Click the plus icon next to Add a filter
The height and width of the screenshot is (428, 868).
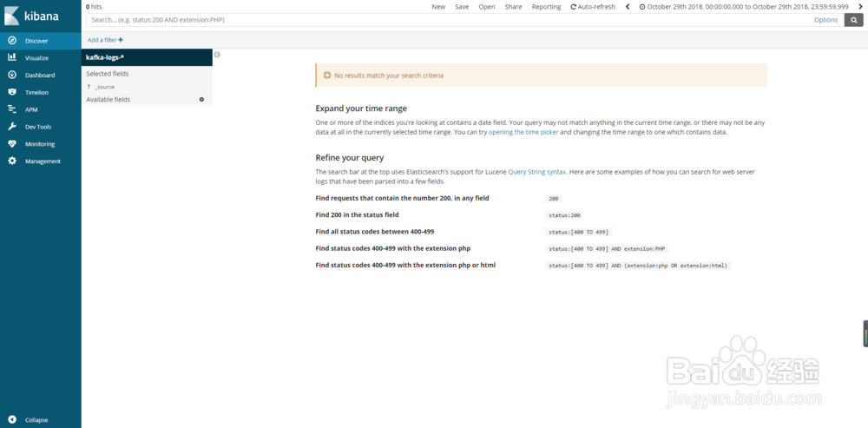coord(121,40)
